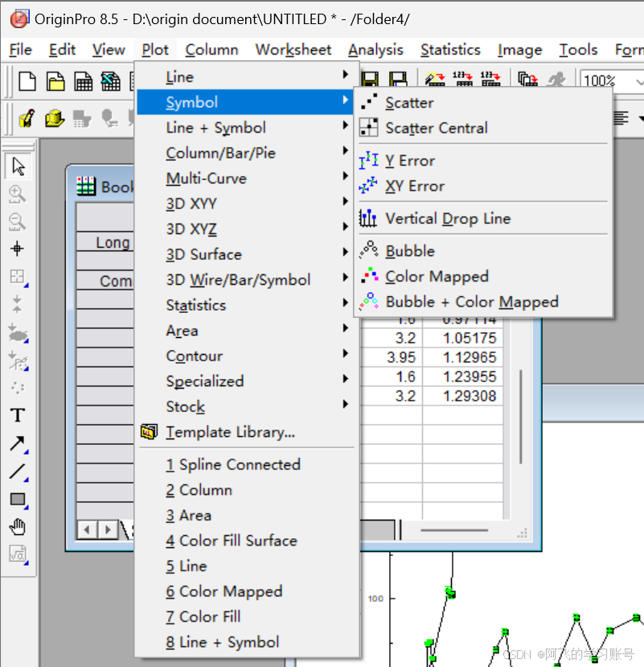This screenshot has height=667, width=644.
Task: Select the Rectangle drawing tool
Action: click(x=18, y=500)
